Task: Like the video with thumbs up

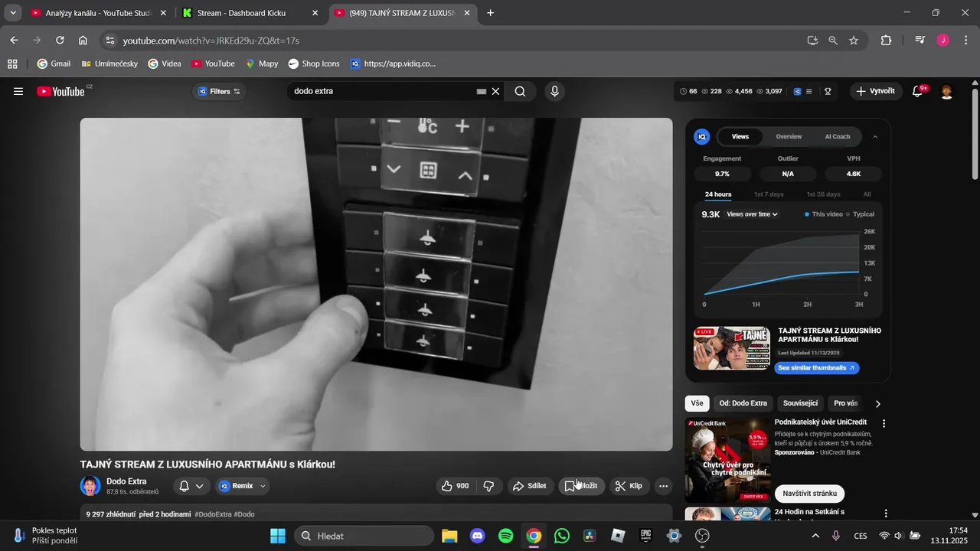Action: coord(454,486)
